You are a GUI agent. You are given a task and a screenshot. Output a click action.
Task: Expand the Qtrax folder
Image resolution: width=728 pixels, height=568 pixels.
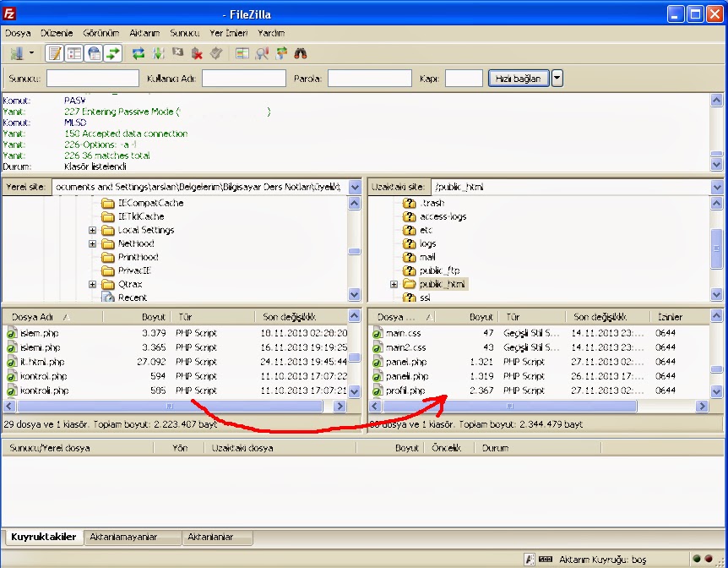click(x=92, y=284)
